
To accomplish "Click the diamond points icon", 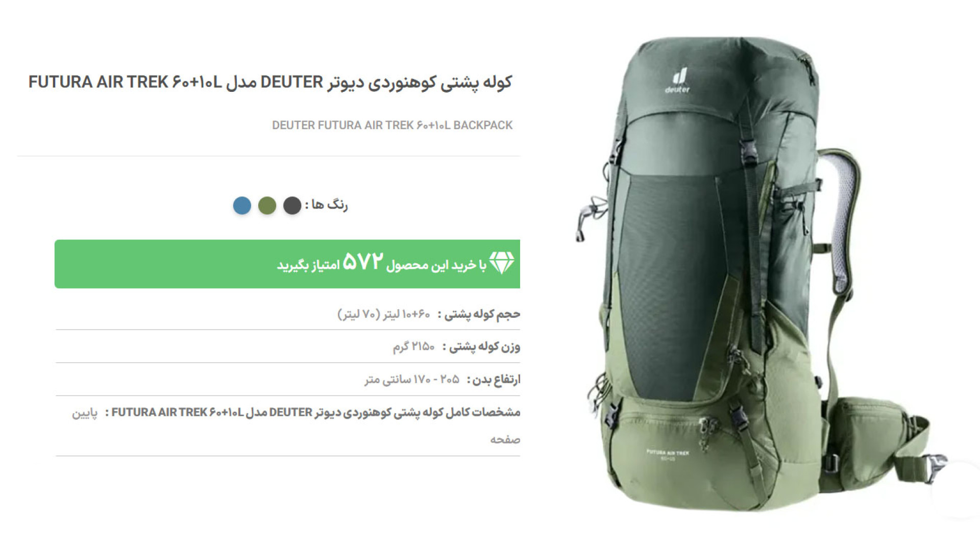I will pos(501,263).
